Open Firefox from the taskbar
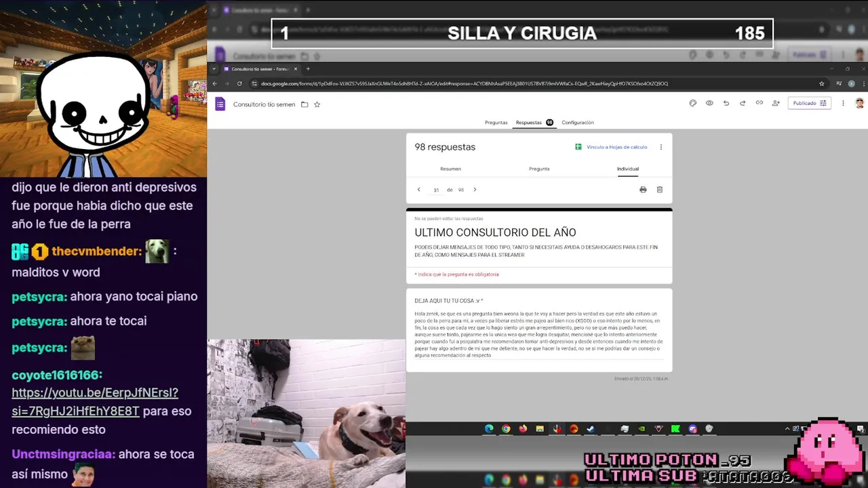The image size is (868, 488). point(523,428)
